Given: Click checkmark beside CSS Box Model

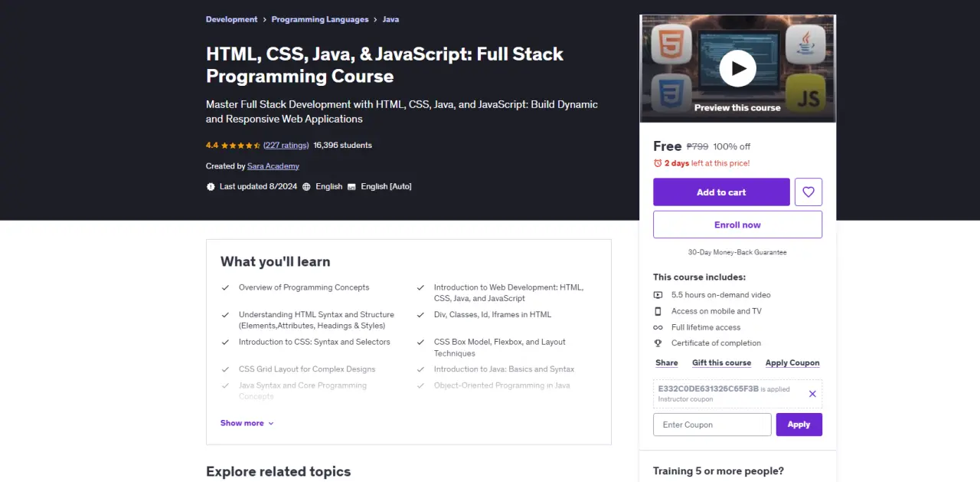Looking at the screenshot, I should click(x=420, y=343).
